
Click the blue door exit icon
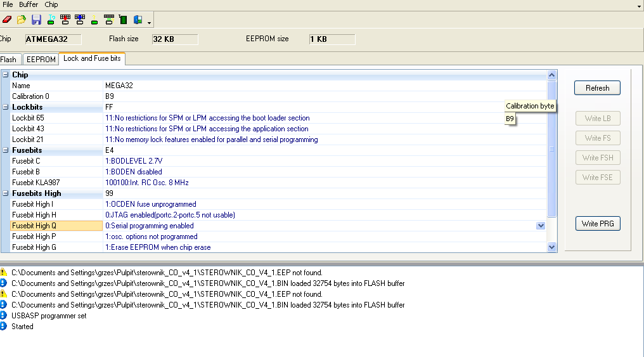138,20
